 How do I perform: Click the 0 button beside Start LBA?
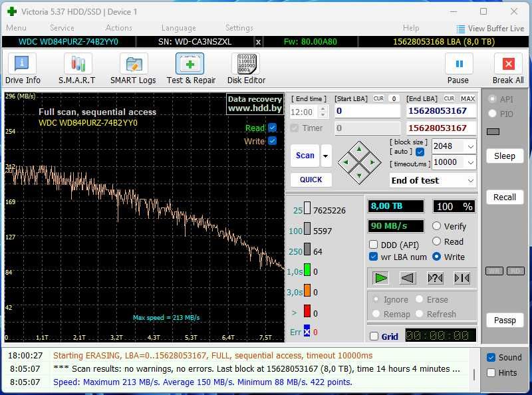pyautogui.click(x=394, y=98)
